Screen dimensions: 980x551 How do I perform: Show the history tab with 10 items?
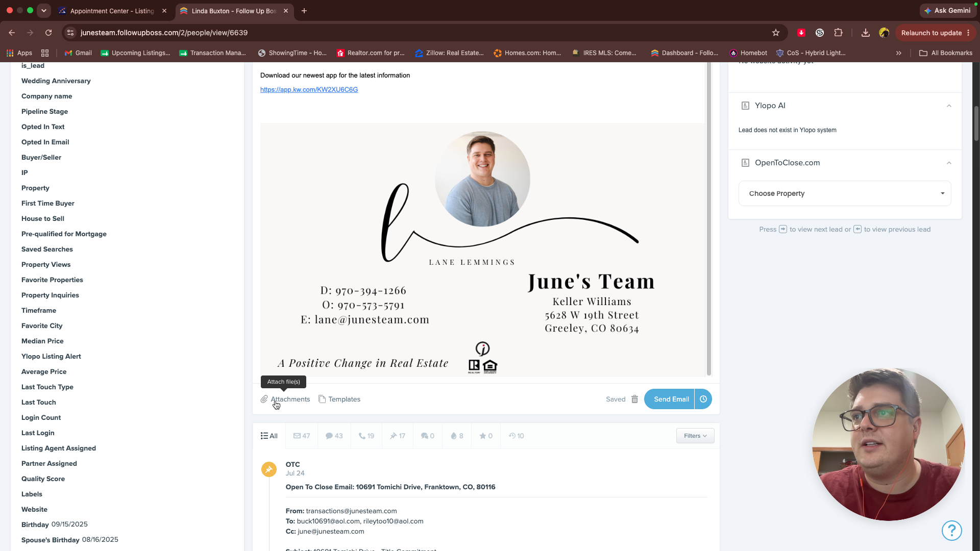pos(517,436)
